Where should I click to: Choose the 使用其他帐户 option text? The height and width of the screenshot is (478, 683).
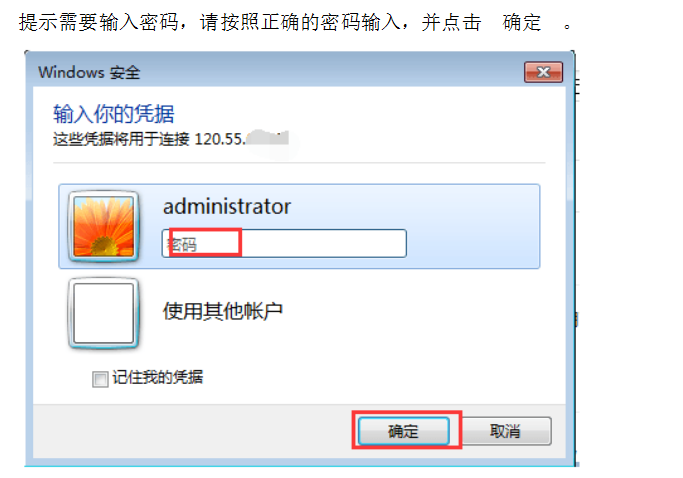tap(223, 311)
